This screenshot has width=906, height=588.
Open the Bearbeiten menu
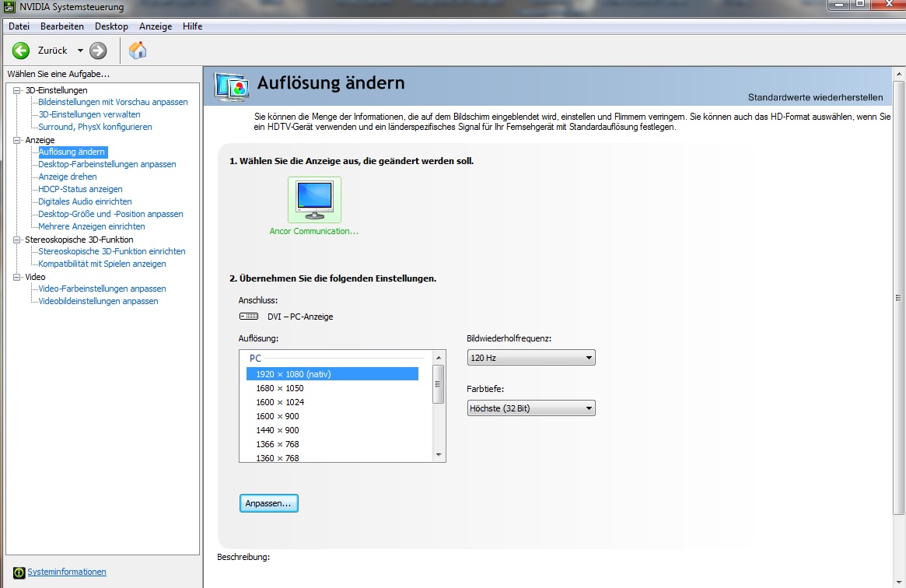[x=61, y=26]
